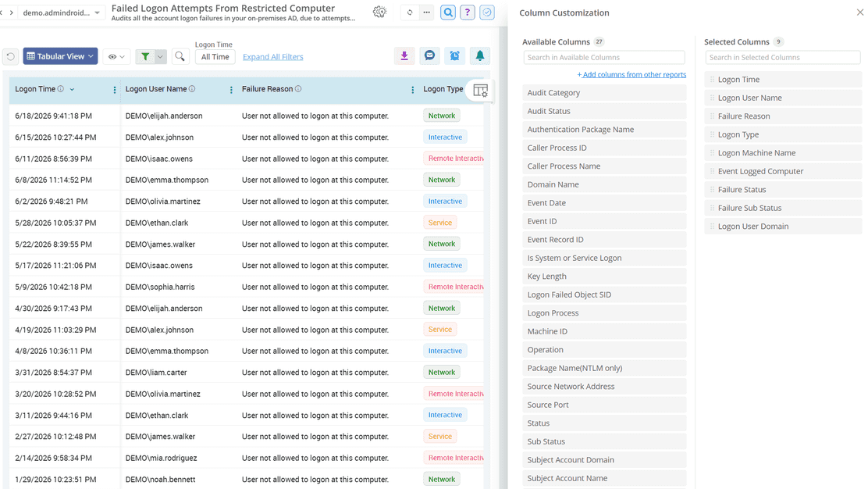The width and height of the screenshot is (868, 489).
Task: Select Logon Process available column
Action: [604, 313]
